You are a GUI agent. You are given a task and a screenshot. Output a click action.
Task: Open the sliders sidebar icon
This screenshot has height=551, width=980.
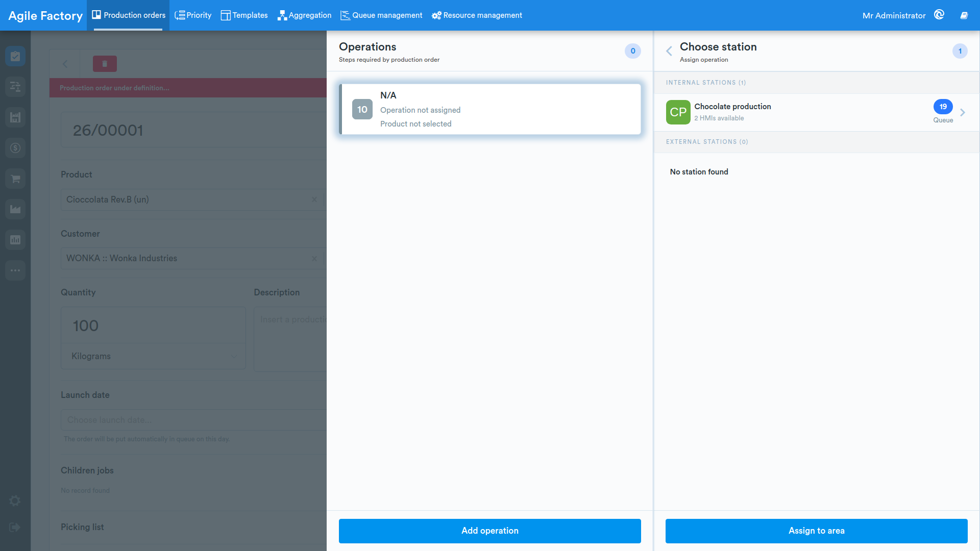tap(15, 87)
